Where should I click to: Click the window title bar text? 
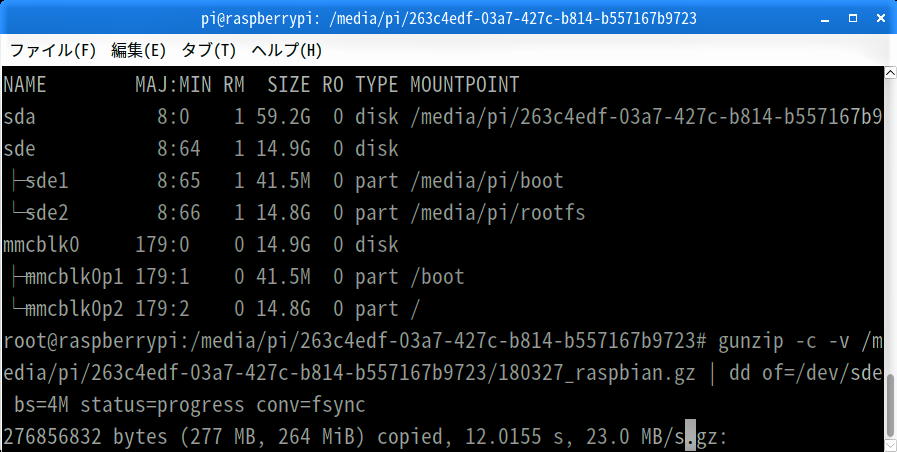[x=449, y=18]
